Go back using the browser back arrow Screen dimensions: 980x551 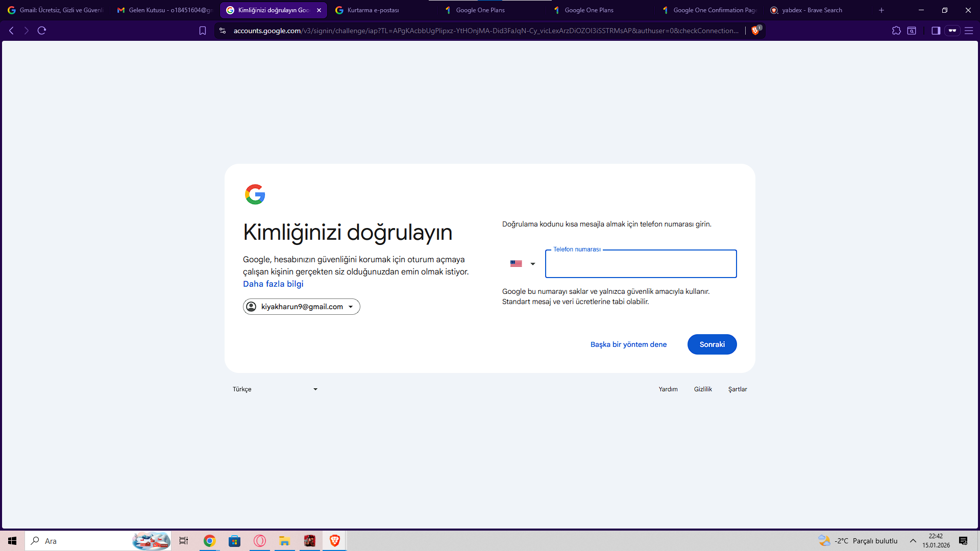click(11, 31)
